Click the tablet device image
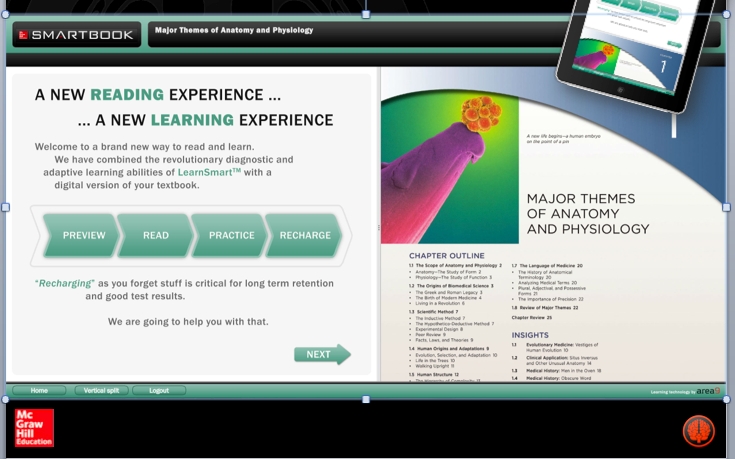735x459 pixels. (635, 54)
